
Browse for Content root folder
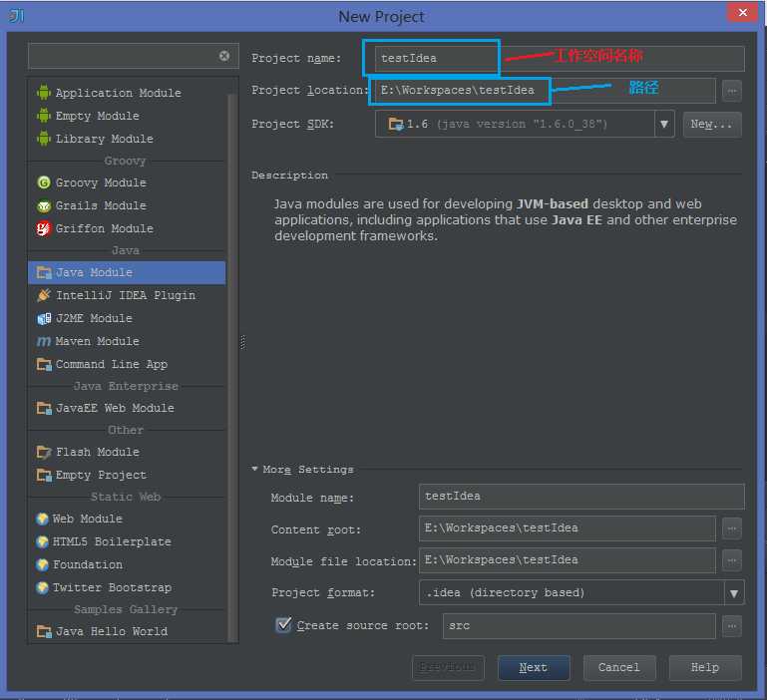pyautogui.click(x=731, y=528)
